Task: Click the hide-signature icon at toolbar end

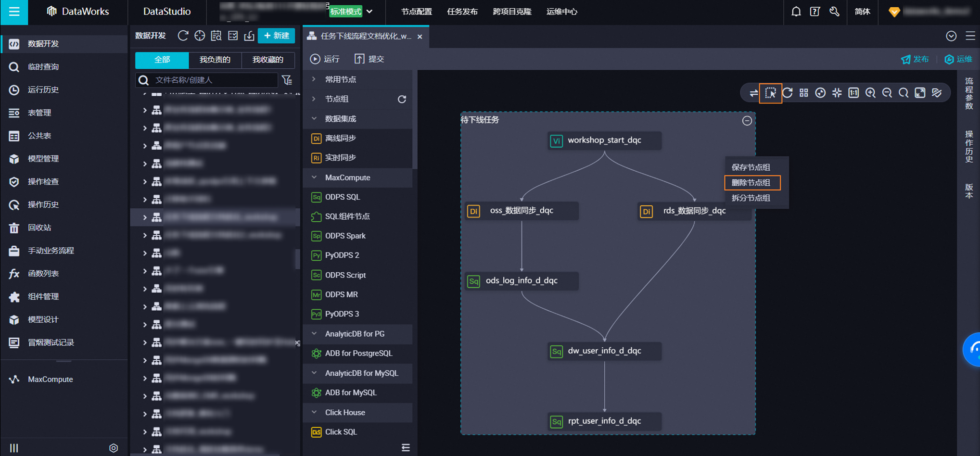Action: (x=937, y=93)
